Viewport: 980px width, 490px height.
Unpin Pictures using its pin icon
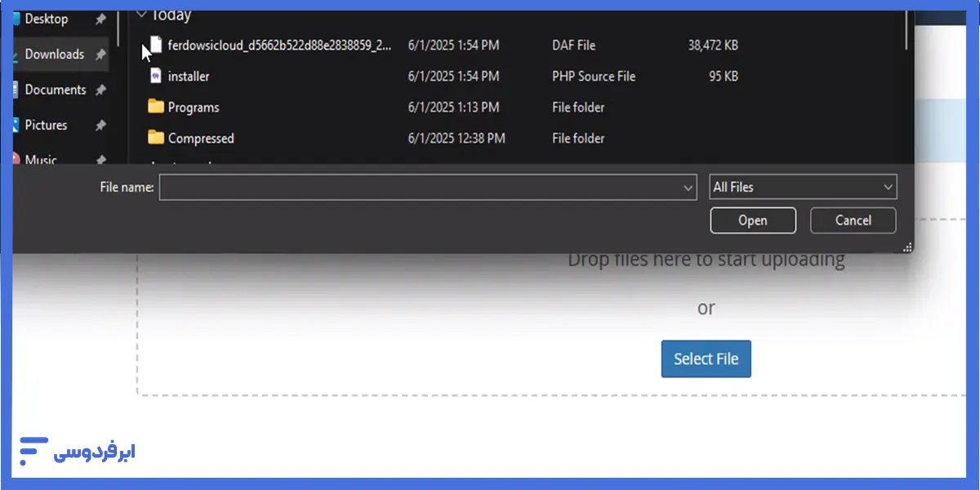pyautogui.click(x=100, y=126)
